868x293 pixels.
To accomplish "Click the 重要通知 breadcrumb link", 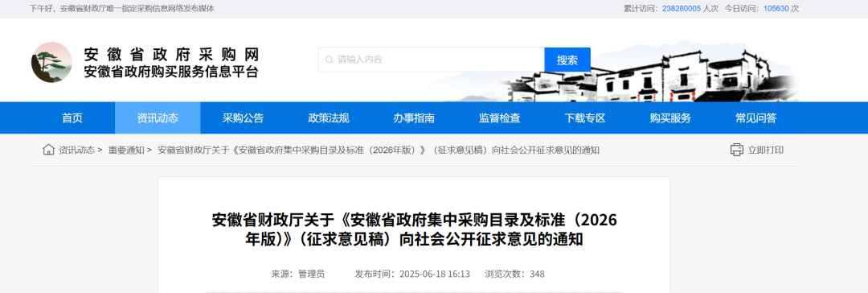I will click(x=125, y=150).
